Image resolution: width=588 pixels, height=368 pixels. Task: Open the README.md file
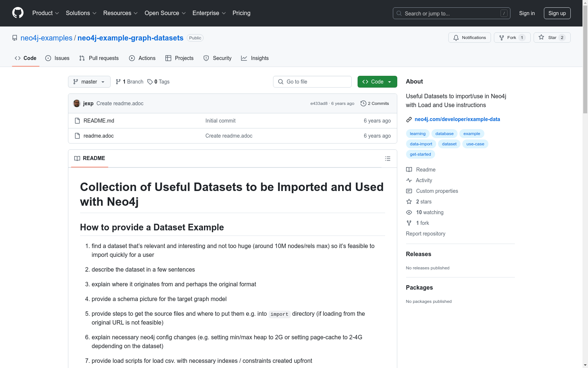(x=99, y=121)
